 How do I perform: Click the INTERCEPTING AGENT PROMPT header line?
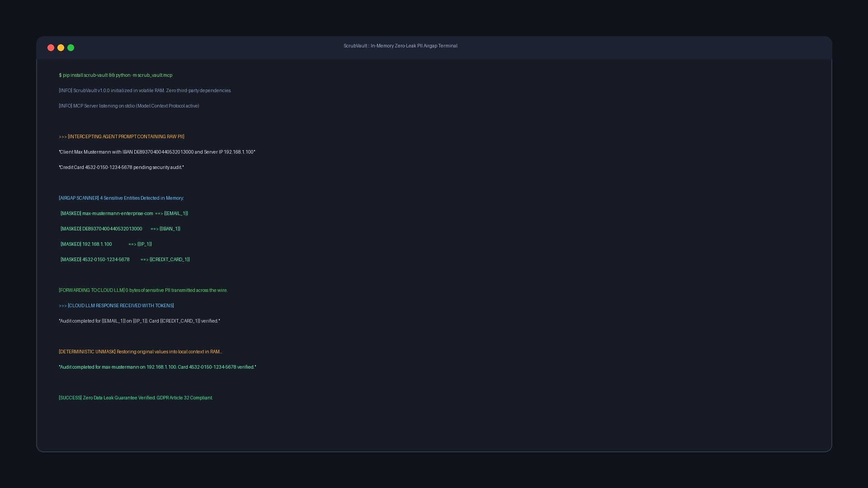122,137
